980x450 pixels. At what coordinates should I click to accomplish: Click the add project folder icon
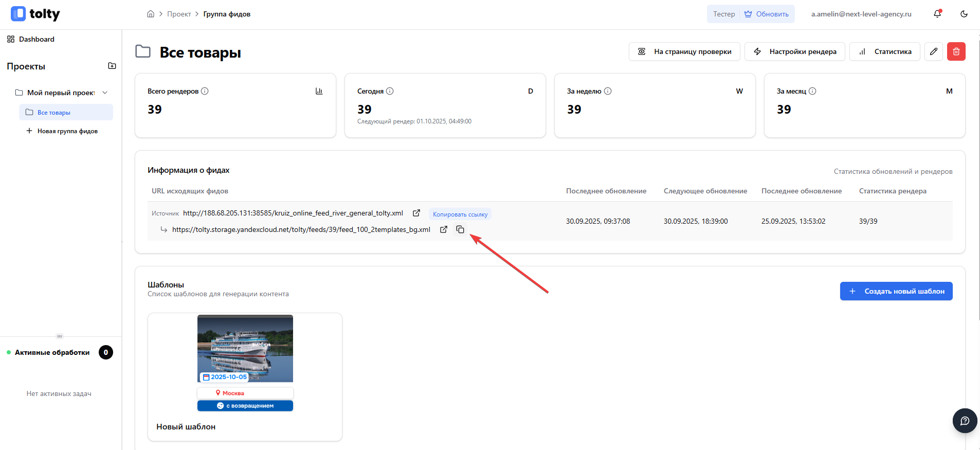[112, 66]
